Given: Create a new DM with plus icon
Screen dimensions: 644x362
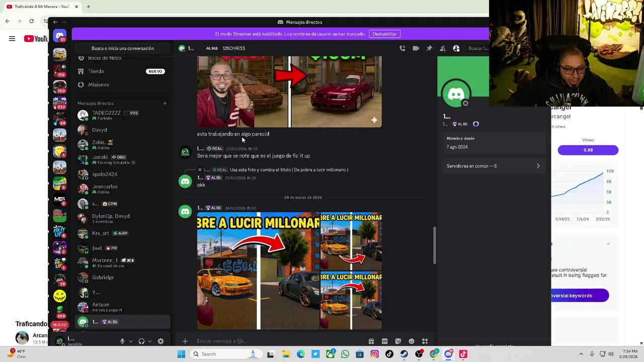Looking at the screenshot, I should coord(165,103).
